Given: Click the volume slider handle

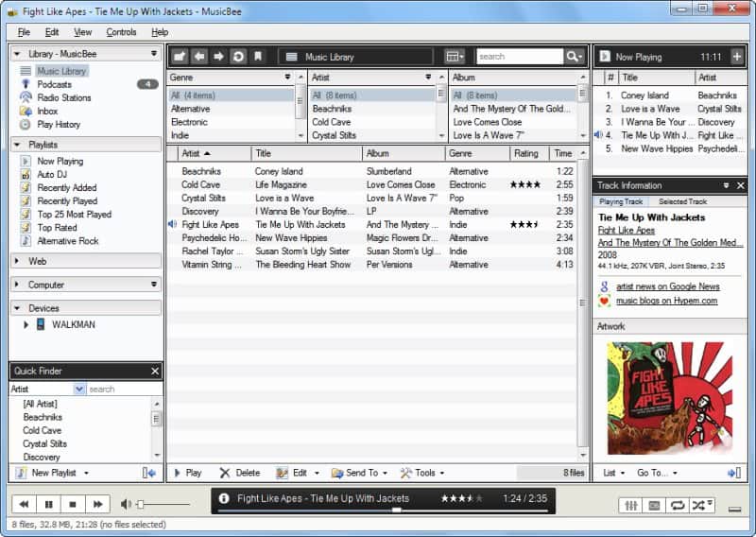Looking at the screenshot, I should pos(141,504).
